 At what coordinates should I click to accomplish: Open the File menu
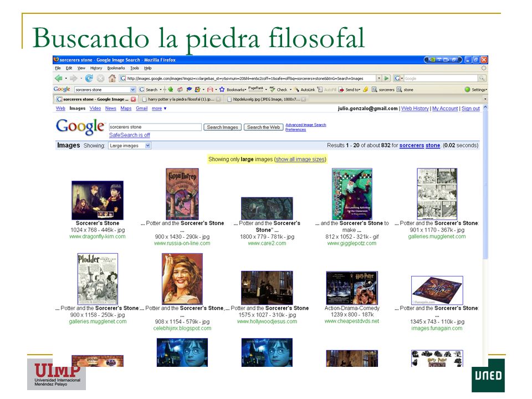click(58, 68)
